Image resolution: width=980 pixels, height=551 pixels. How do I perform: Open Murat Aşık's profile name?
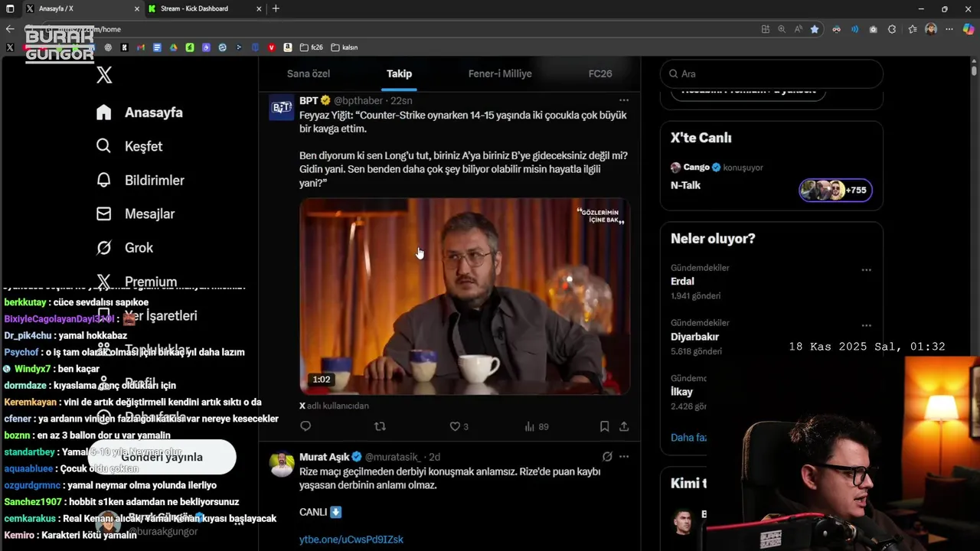tap(324, 457)
